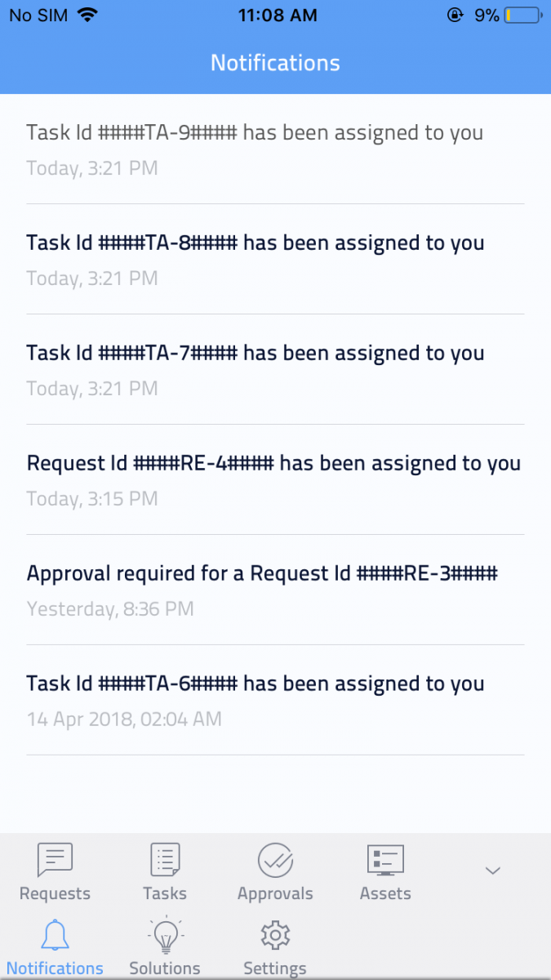
Task: Open the Tasks checklist icon
Action: pos(165,860)
